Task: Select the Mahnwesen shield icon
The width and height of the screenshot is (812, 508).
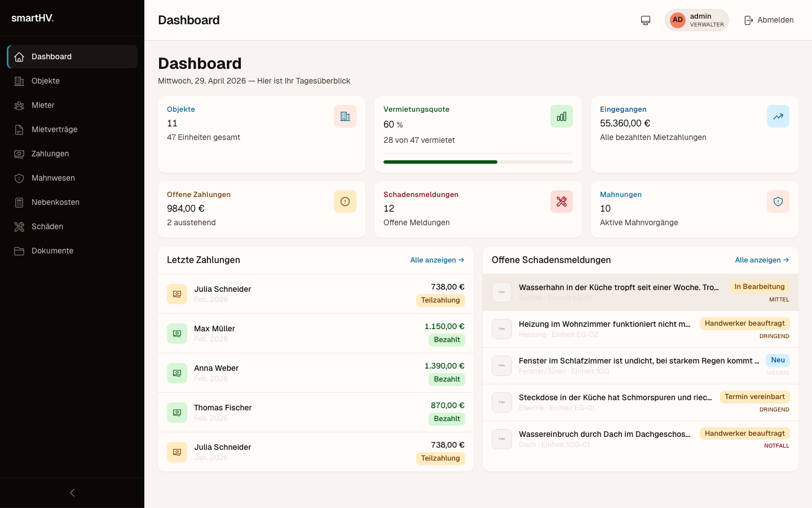Action: pos(19,178)
